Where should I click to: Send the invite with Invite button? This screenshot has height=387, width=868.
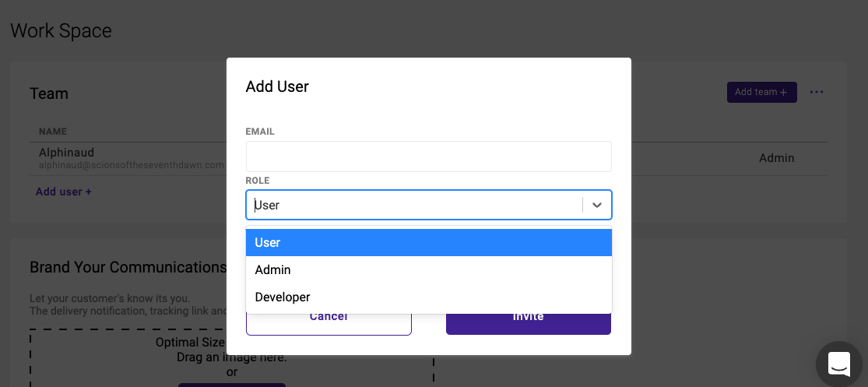pyautogui.click(x=529, y=323)
